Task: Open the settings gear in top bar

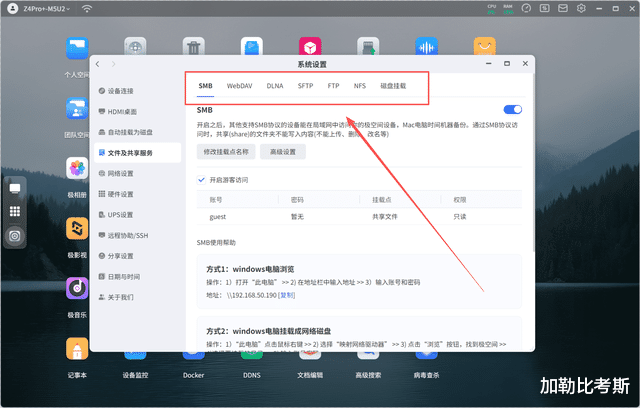Action: coord(581,8)
